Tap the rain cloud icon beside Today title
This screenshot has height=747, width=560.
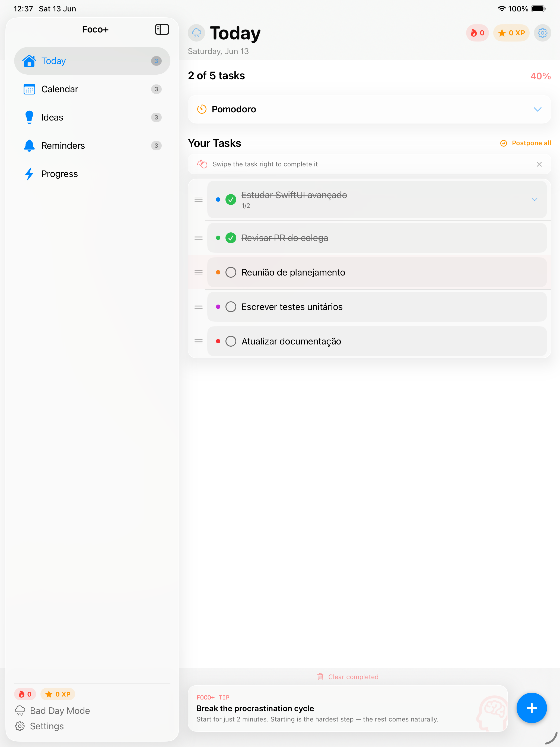pyautogui.click(x=196, y=33)
